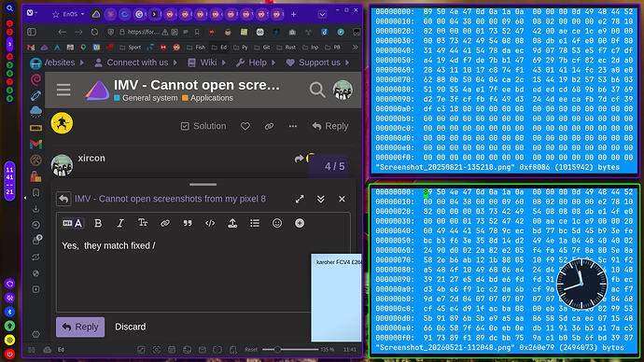
Task: Open the Gmail web panel in the sidebar
Action: click(x=35, y=144)
